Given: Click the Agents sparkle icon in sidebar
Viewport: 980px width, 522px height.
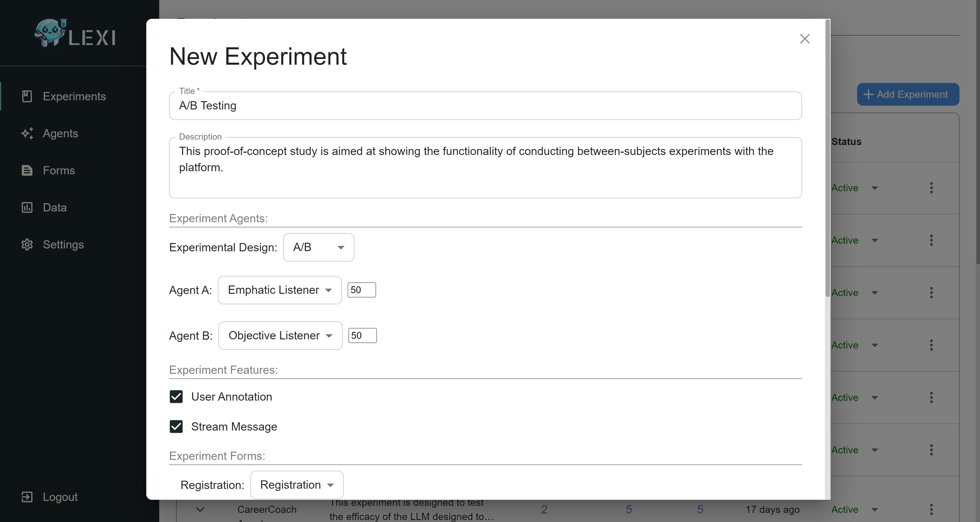Looking at the screenshot, I should tap(27, 133).
